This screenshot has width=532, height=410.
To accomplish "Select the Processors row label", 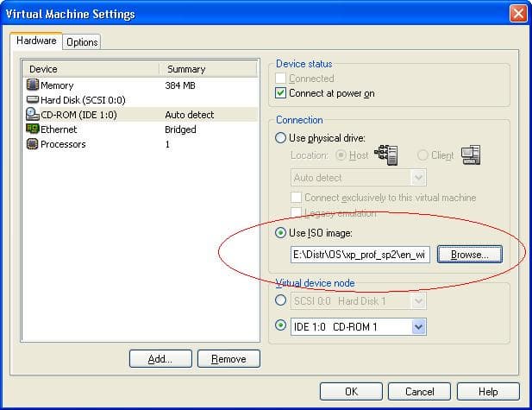I will point(63,144).
